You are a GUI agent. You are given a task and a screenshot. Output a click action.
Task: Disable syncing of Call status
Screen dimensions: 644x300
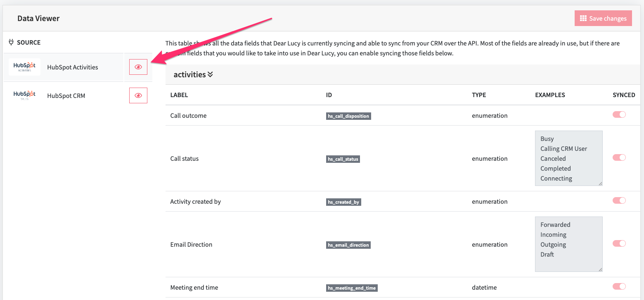click(x=619, y=157)
